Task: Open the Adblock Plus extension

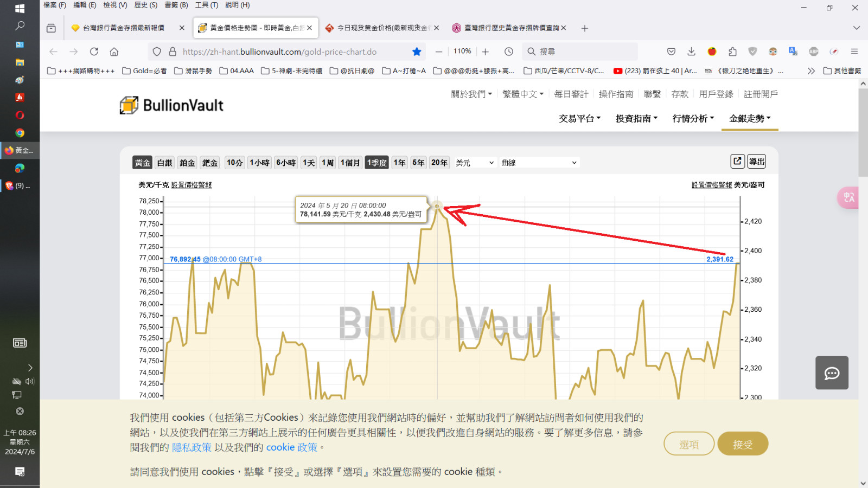Action: click(x=814, y=52)
